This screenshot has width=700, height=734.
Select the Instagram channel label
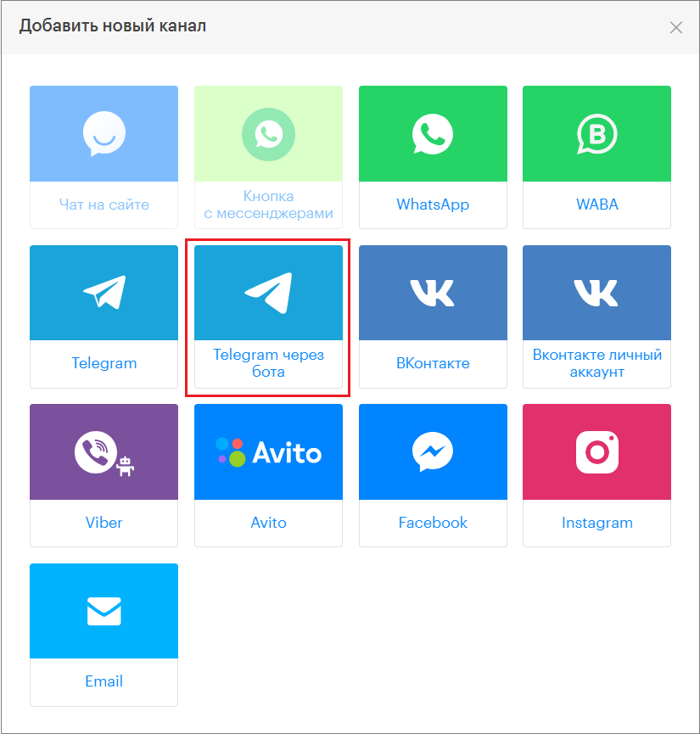597,523
